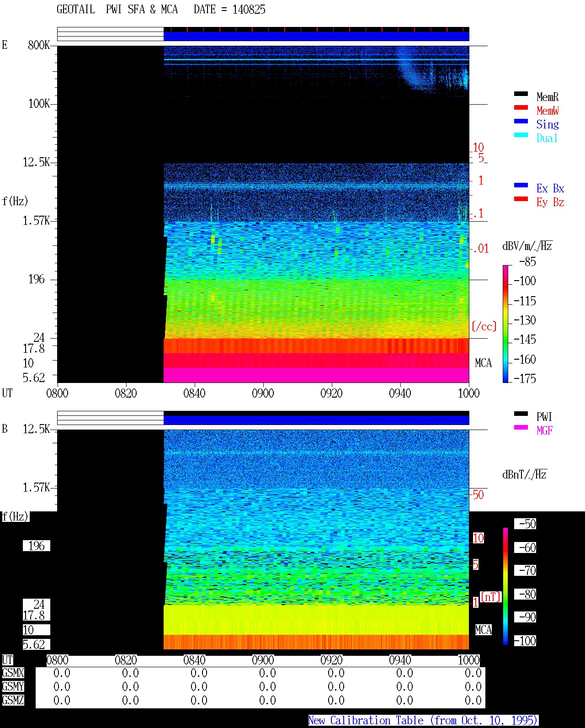Viewport: 585px width, 728px height.
Task: Click the New Calibration Table link
Action: pos(423,720)
